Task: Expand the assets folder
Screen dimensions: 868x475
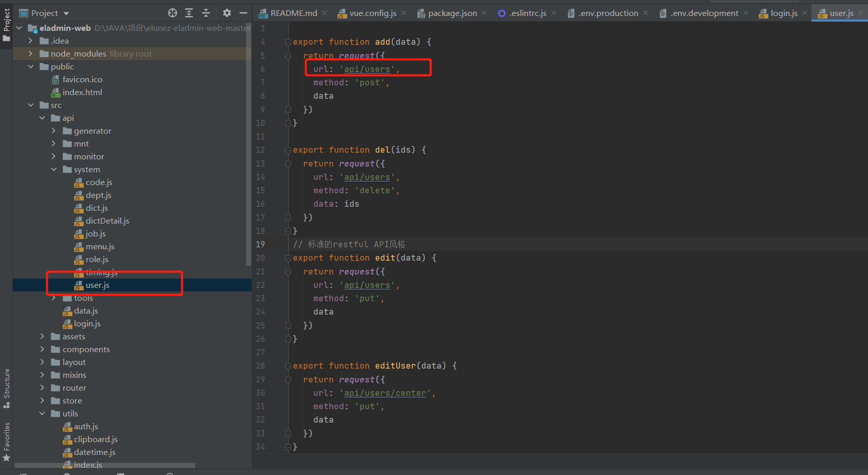Action: 42,336
